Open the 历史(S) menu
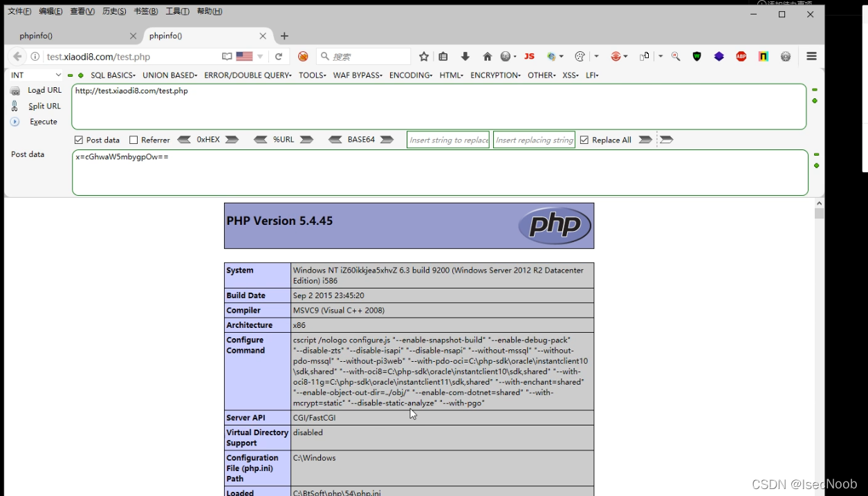This screenshot has width=868, height=496. tap(114, 11)
